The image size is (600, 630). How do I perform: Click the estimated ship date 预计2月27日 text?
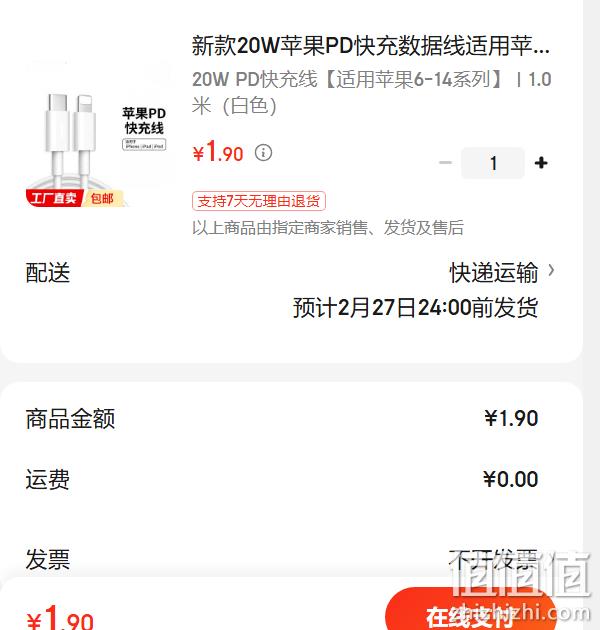tap(416, 308)
